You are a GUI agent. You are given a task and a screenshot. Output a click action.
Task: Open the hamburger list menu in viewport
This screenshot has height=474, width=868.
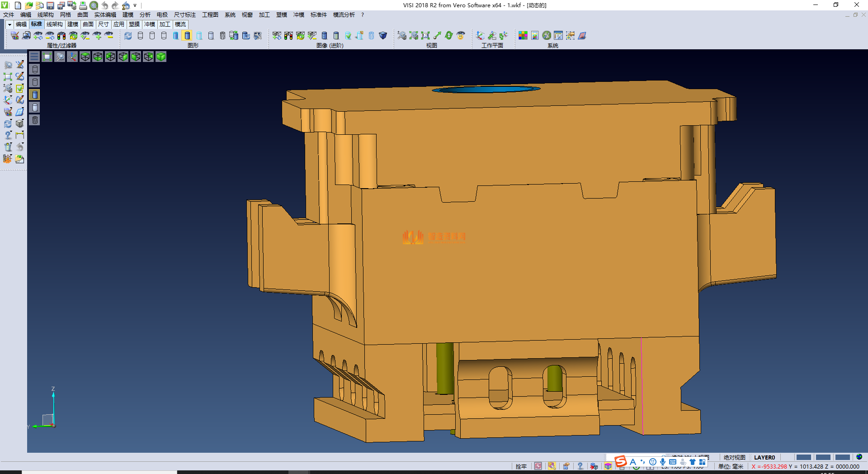coord(34,57)
